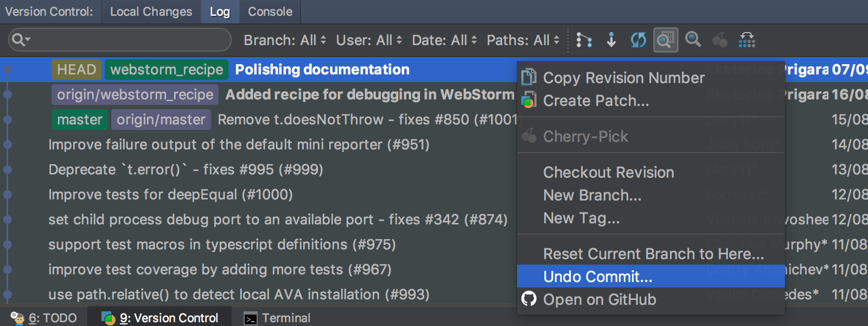Click the highlight commits icon
The image size is (868, 326).
click(x=747, y=40)
